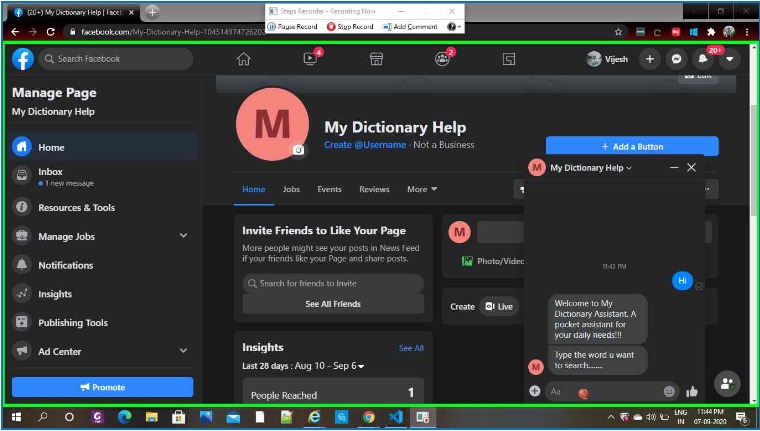This screenshot has height=431, width=760.
Task: Click the See All Friends button
Action: [333, 304]
